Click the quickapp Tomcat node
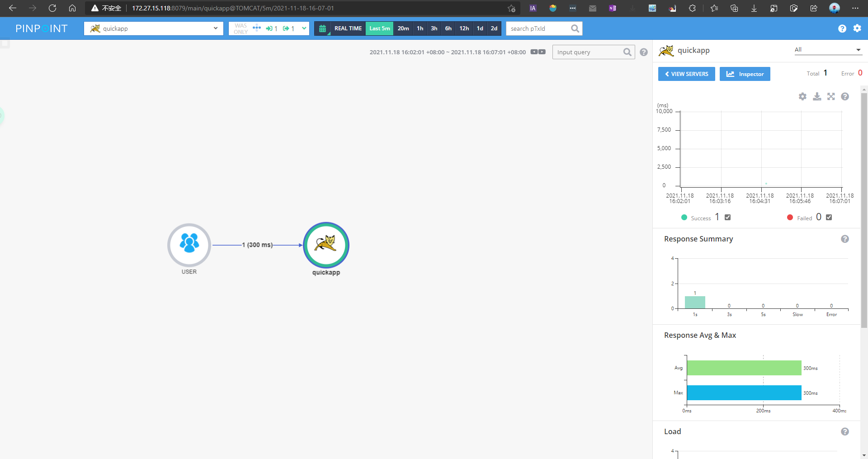Viewport: 868px width, 459px height. pos(326,245)
